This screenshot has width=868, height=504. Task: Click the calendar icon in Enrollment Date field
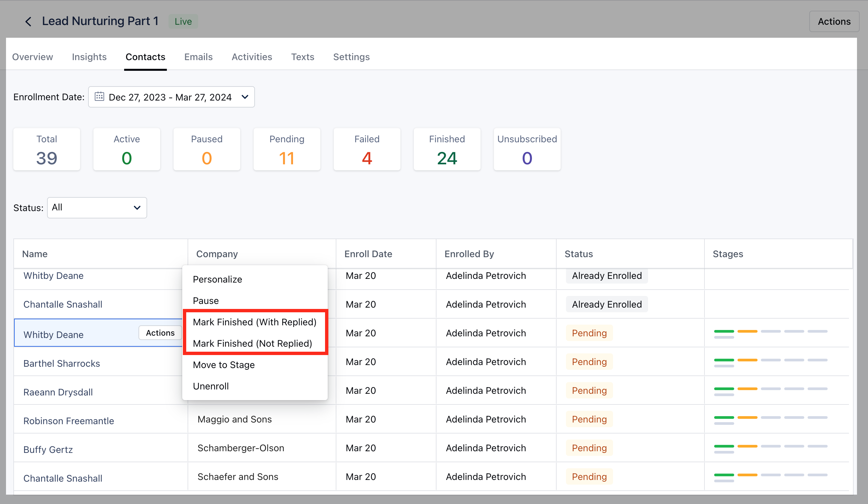tap(99, 97)
